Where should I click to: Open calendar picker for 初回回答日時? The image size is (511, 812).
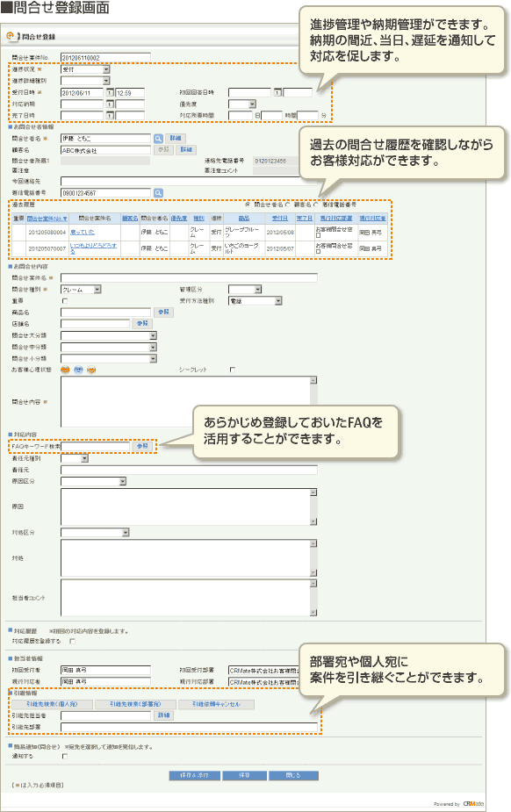point(277,93)
